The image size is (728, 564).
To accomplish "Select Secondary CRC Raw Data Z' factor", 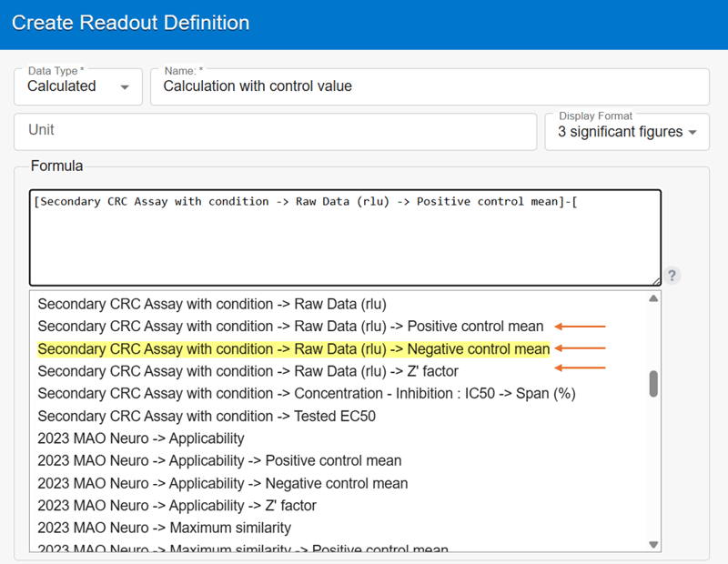I will tap(248, 371).
